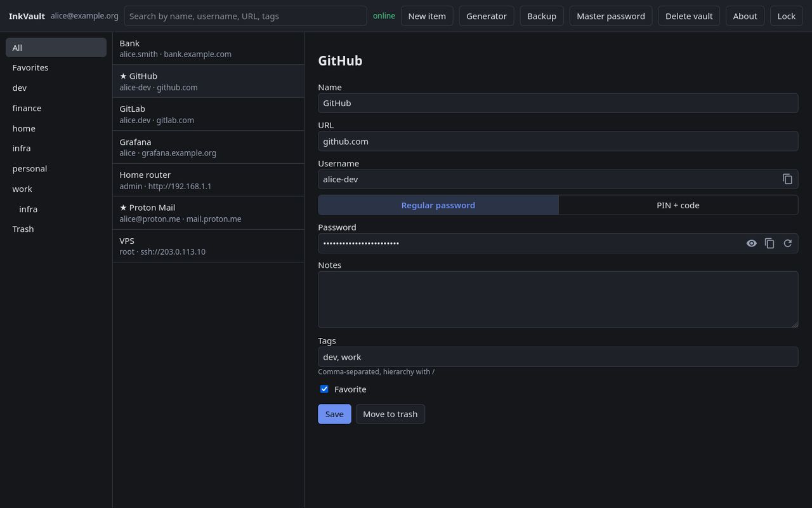Switch to the Regular password tab
812x508 pixels.
click(438, 205)
